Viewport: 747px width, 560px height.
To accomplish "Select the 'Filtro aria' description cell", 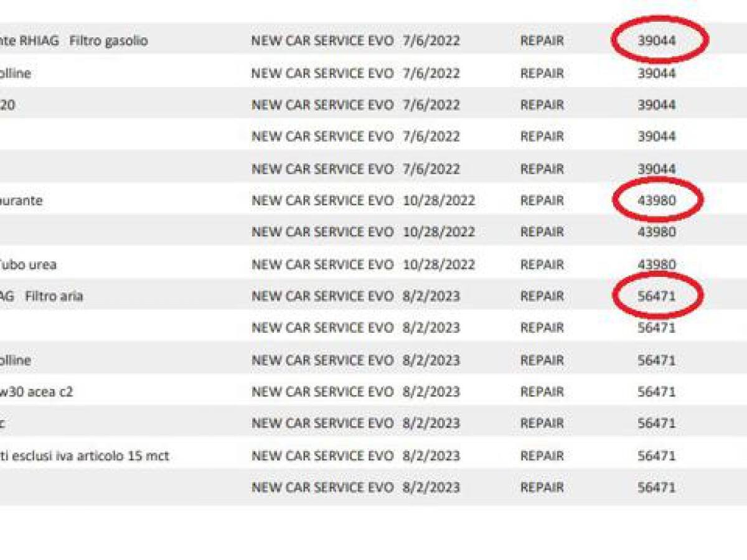I will click(x=54, y=296).
